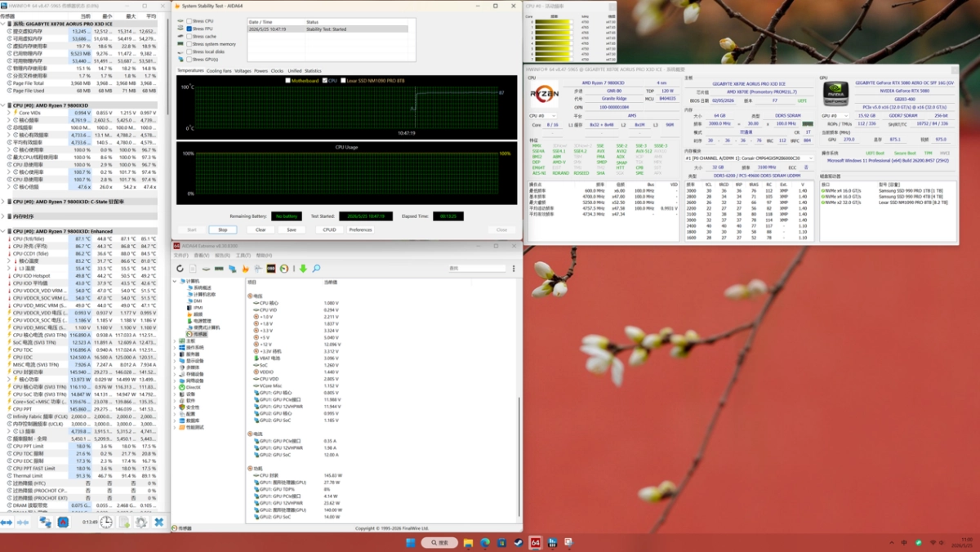Collapse the 计算机 tree node in AIDA64
The image size is (980, 552).
pos(175,282)
